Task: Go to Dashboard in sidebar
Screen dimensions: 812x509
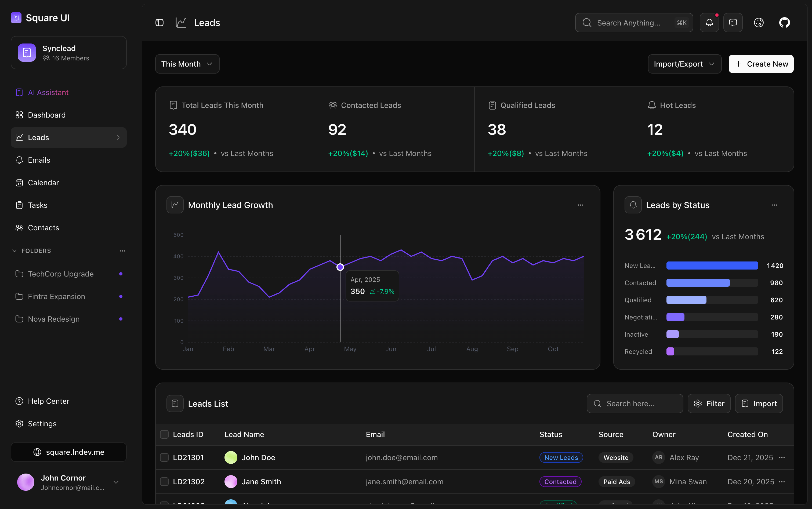Action: [46, 115]
